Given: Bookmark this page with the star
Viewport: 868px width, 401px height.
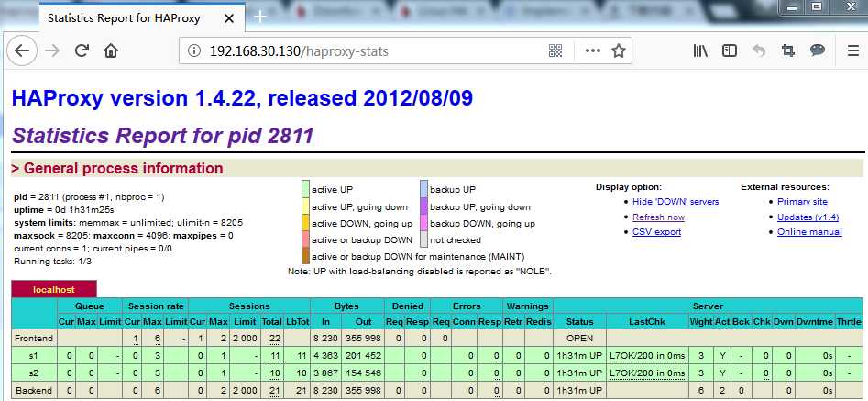Looking at the screenshot, I should [x=619, y=51].
